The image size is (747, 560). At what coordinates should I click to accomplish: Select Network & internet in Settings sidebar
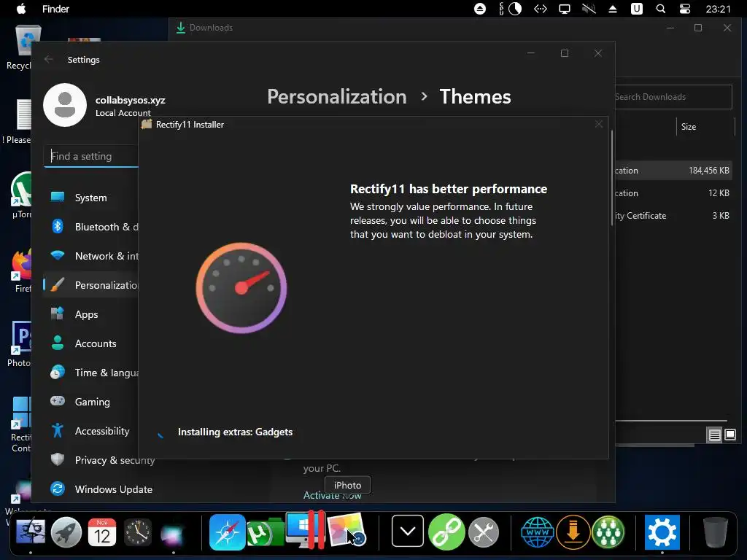tap(90, 256)
